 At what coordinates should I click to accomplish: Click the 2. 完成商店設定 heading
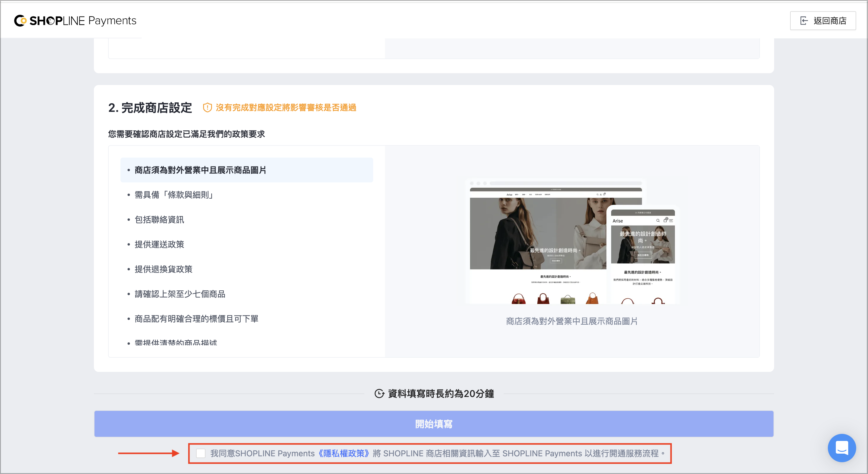(150, 108)
